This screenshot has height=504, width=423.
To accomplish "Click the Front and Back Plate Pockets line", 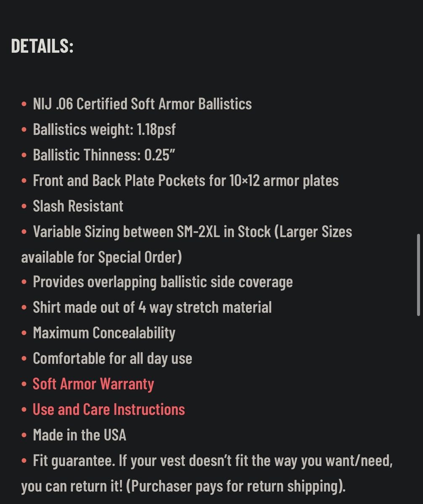I will click(185, 181).
